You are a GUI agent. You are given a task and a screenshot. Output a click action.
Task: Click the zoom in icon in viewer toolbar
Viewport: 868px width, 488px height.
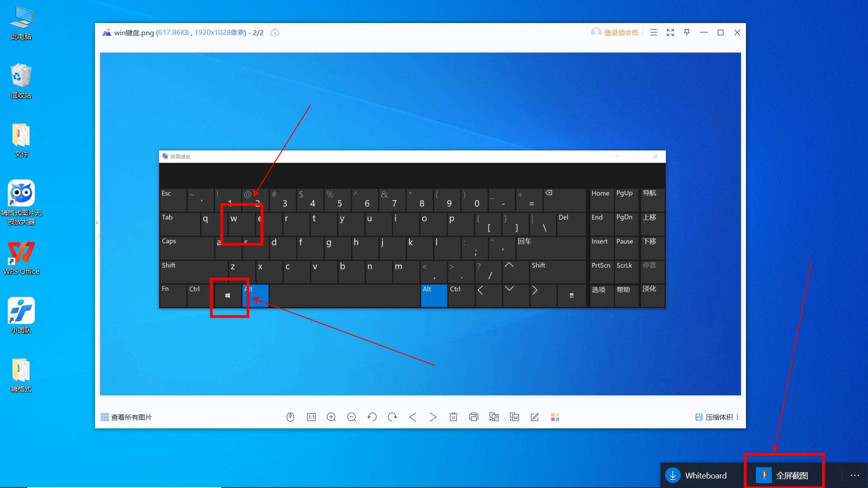click(332, 417)
